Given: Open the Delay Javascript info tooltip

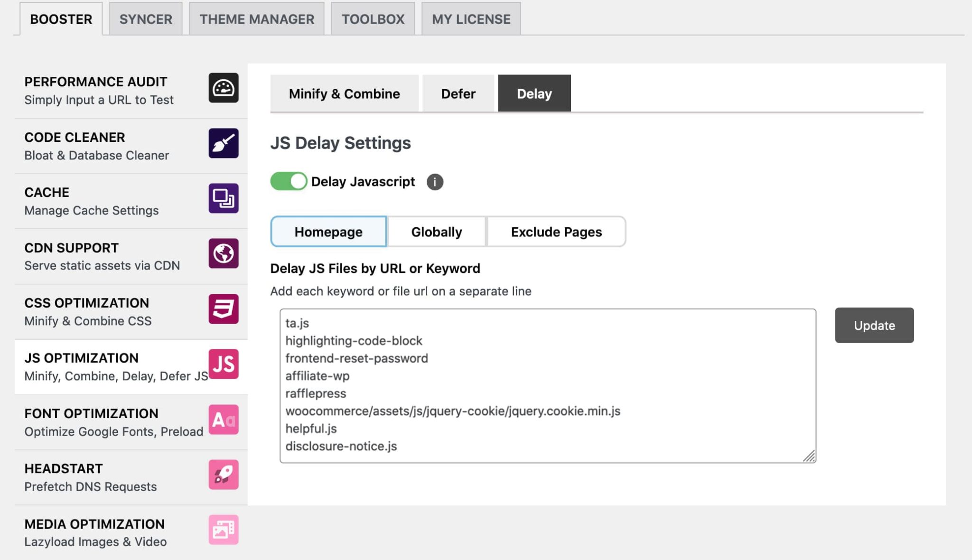Looking at the screenshot, I should [x=435, y=182].
